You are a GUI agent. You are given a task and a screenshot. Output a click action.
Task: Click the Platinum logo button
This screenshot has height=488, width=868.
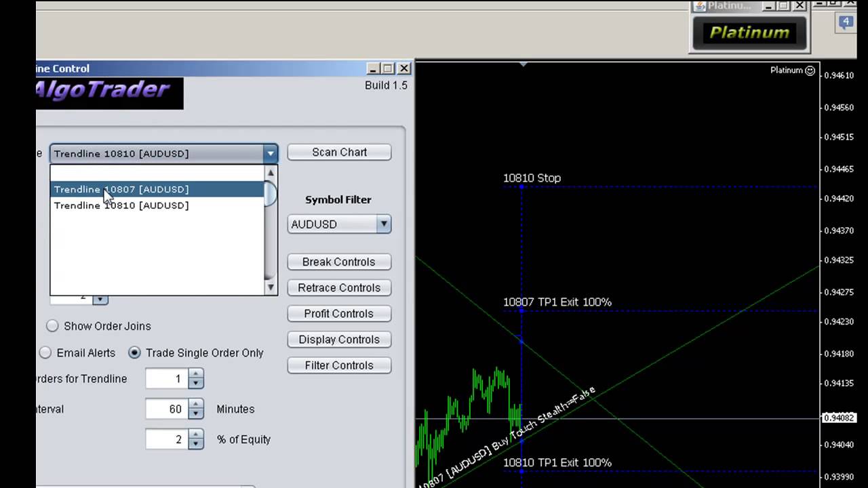click(x=749, y=32)
